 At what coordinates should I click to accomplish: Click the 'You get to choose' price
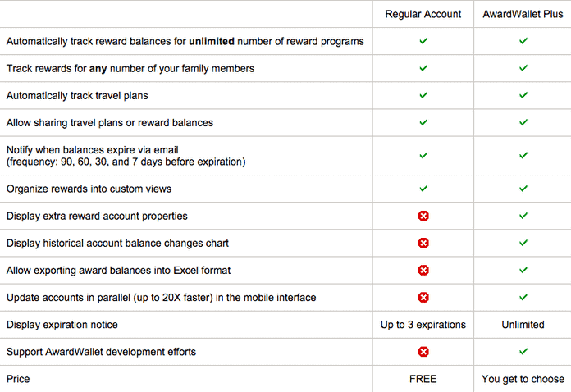point(523,379)
